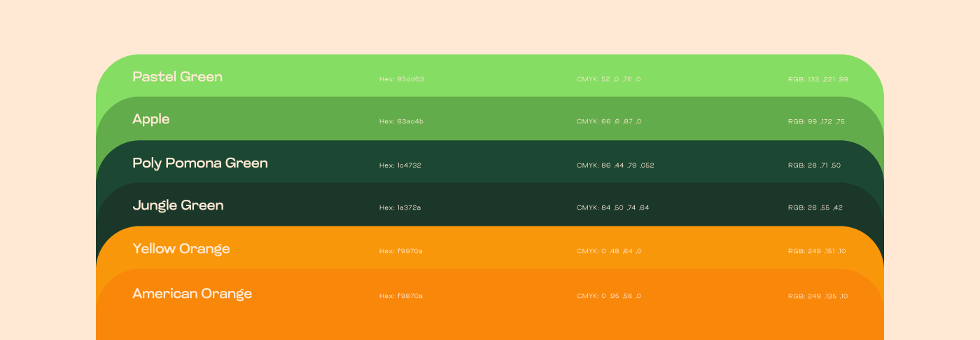Click the "Hex: 1c4732" value
This screenshot has height=340, width=980.
click(400, 165)
